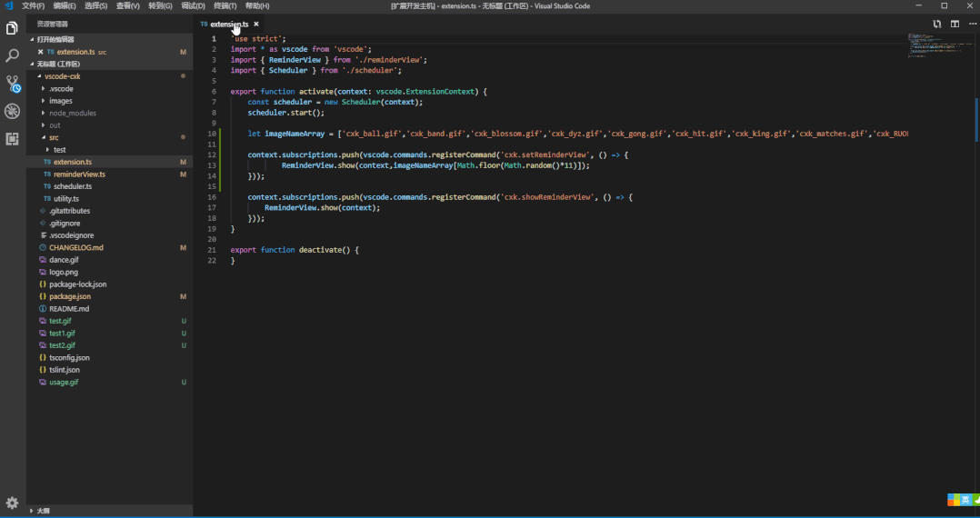Click the Manage gear icon
The image size is (980, 518).
12,503
